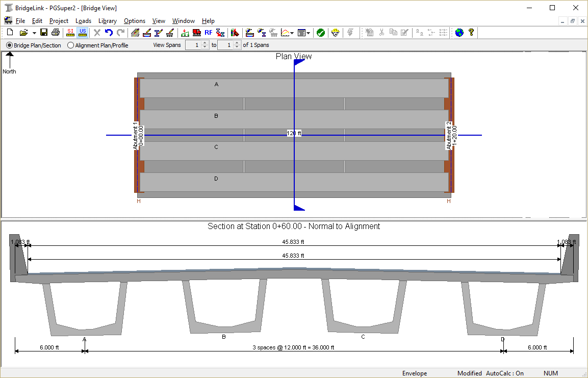
Task: Select Alignment Plan/Profile radio button
Action: [71, 45]
